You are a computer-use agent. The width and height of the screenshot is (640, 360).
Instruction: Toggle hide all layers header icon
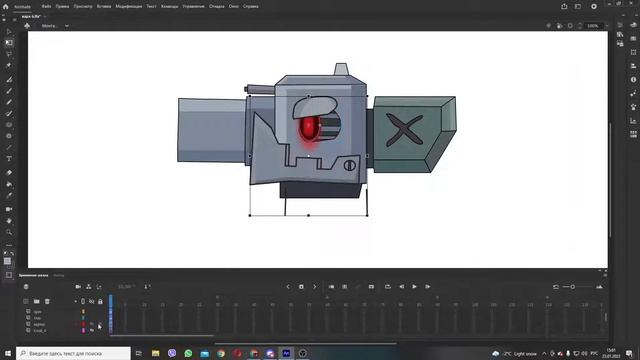point(91,301)
